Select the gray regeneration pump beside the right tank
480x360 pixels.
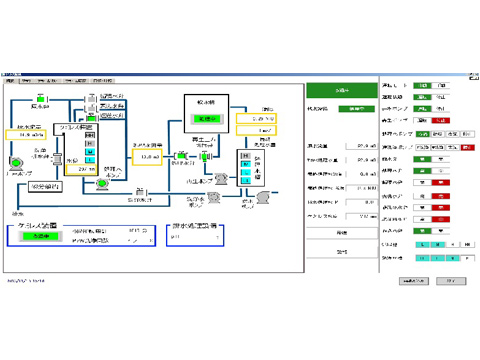[x=221, y=179]
